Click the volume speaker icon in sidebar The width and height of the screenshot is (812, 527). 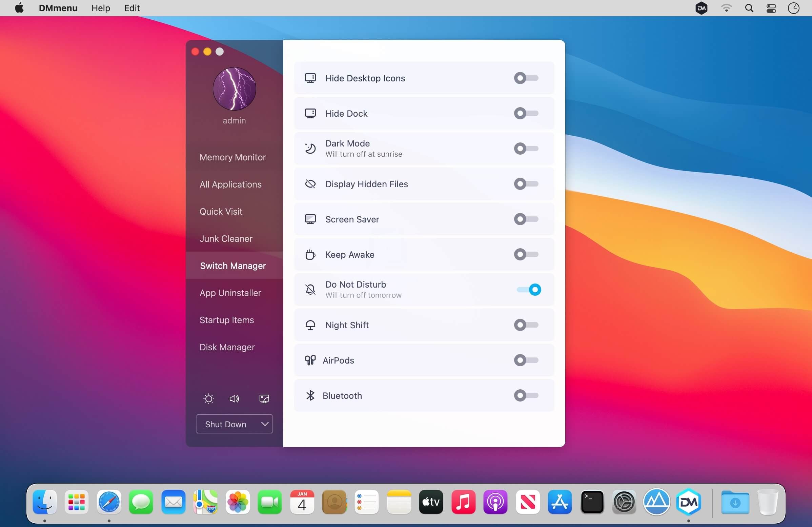[234, 399]
